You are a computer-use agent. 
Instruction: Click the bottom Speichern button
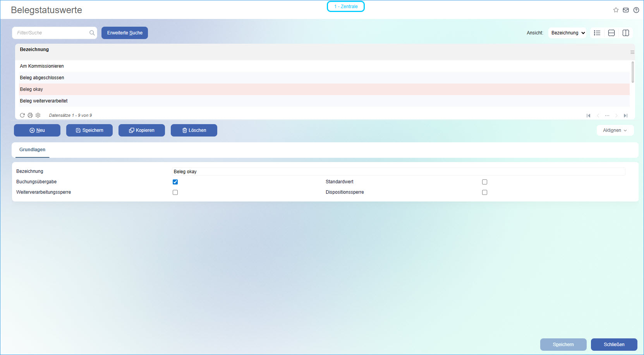(563, 345)
